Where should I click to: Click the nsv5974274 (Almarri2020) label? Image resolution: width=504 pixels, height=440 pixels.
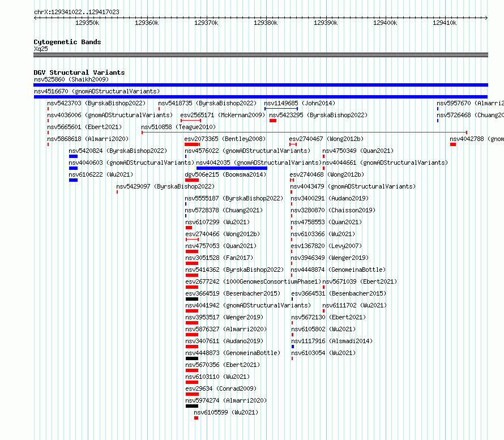point(226,400)
